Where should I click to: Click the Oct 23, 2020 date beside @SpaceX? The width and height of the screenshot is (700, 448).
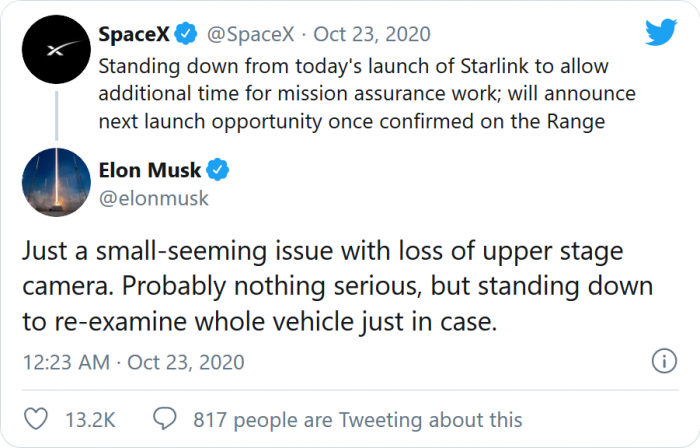click(372, 34)
